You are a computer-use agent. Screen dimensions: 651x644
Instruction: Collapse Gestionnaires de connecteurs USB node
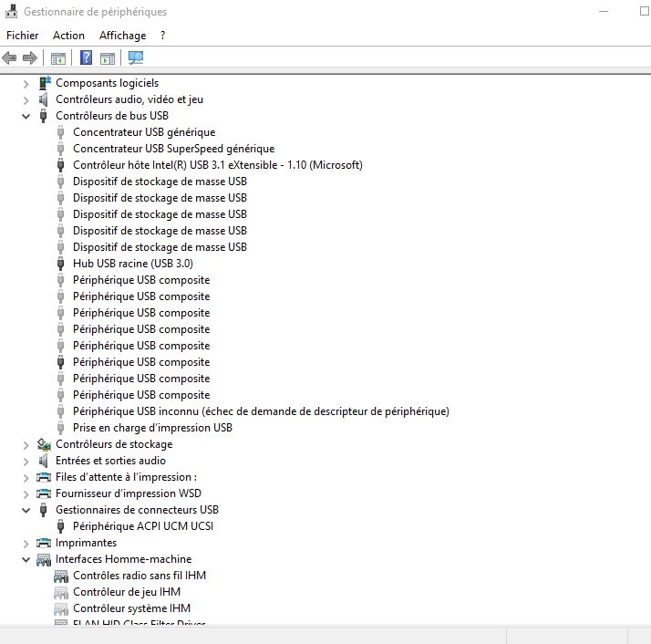(x=26, y=511)
